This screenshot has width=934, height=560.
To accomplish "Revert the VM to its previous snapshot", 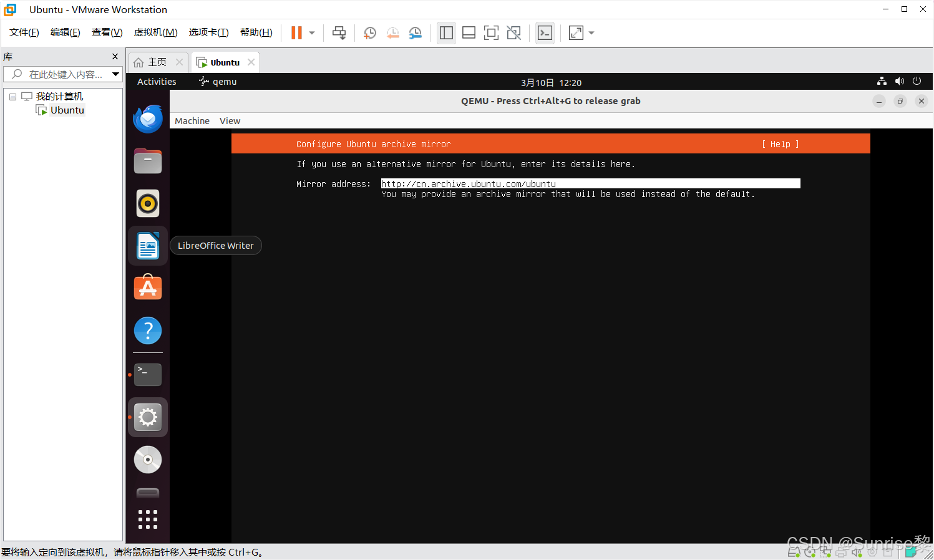I will (x=392, y=33).
